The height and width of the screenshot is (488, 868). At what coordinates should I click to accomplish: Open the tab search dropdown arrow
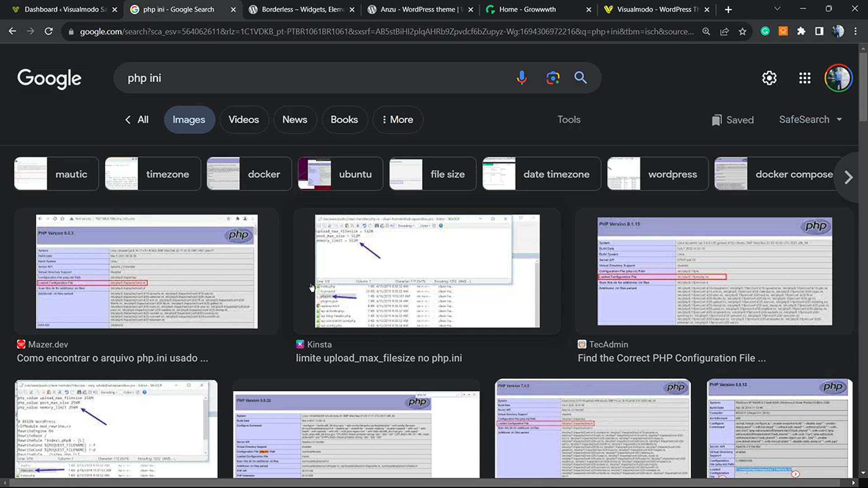(x=777, y=9)
